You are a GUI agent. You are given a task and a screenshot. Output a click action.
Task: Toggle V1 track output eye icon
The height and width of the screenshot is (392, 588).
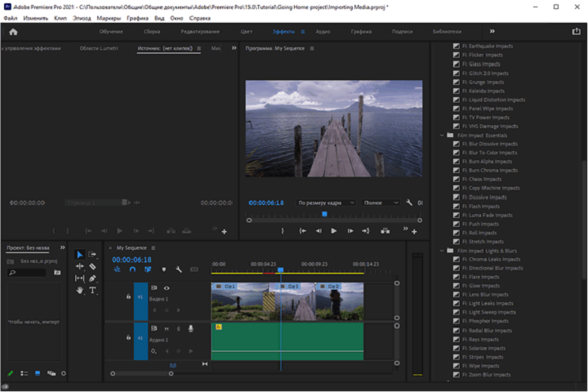click(x=167, y=288)
